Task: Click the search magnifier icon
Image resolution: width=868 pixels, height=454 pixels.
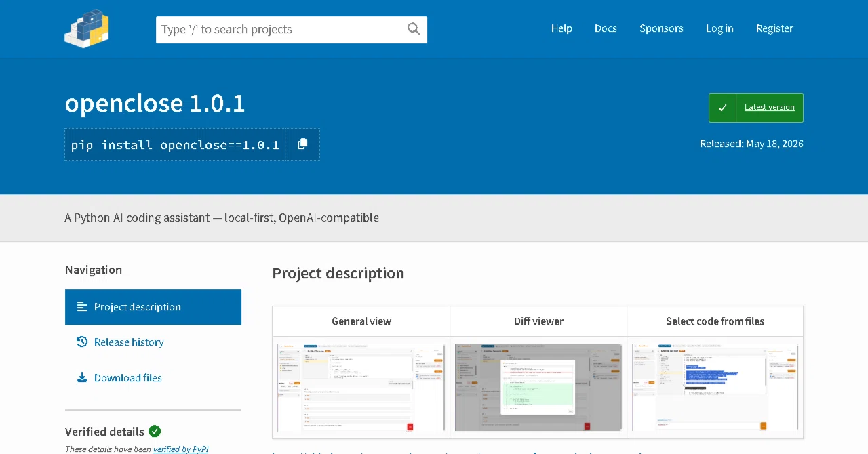Action: point(414,29)
